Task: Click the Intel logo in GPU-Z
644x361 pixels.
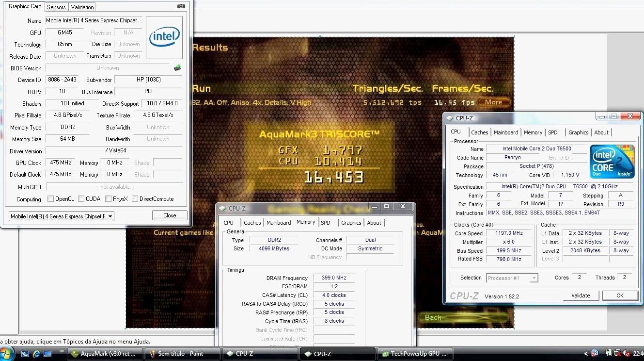Action: (x=164, y=37)
